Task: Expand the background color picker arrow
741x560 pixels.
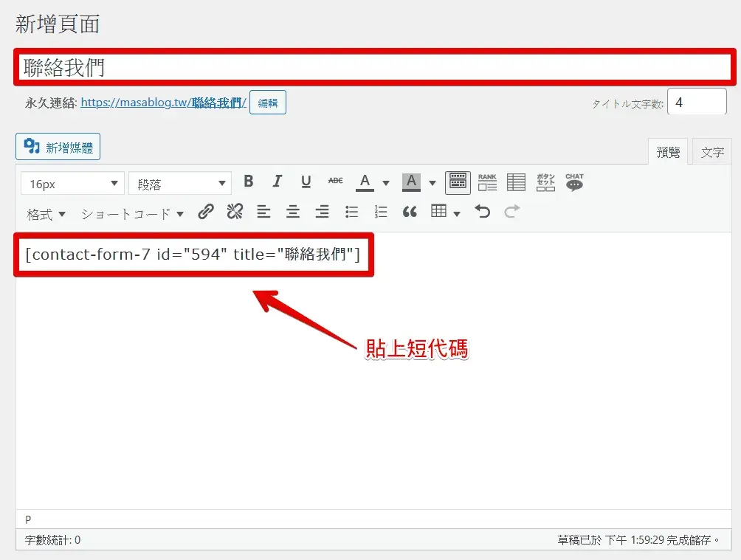Action: pos(432,182)
